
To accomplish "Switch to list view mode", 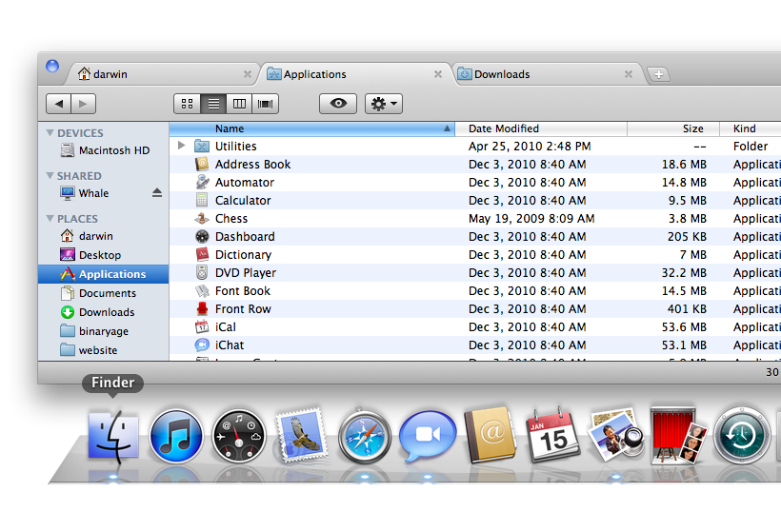I will pos(213,104).
